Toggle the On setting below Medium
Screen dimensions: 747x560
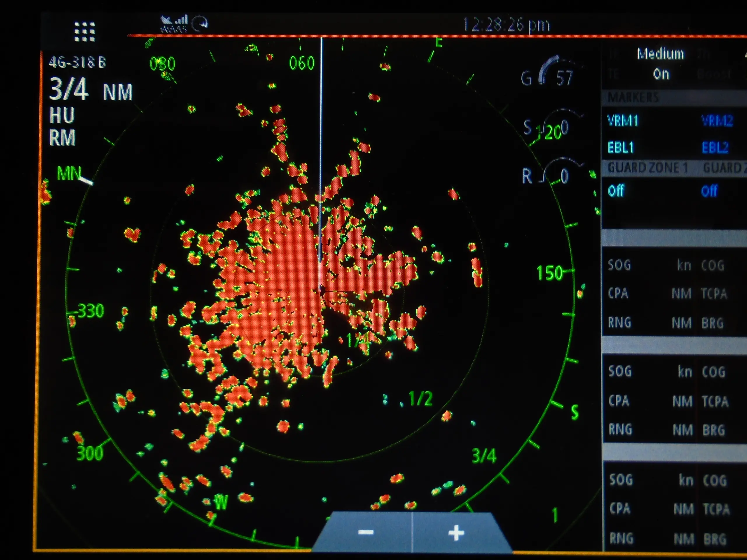click(661, 74)
